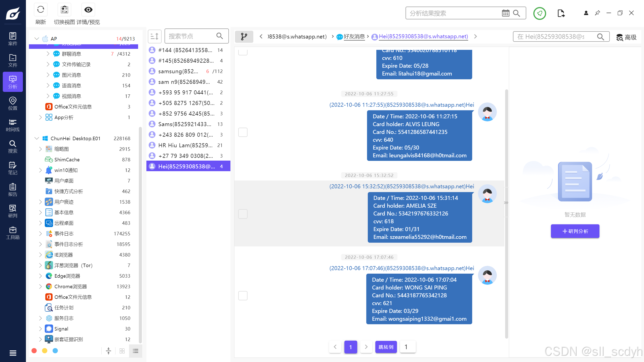Click the red color tag dot
The height and width of the screenshot is (362, 644).
click(x=34, y=351)
